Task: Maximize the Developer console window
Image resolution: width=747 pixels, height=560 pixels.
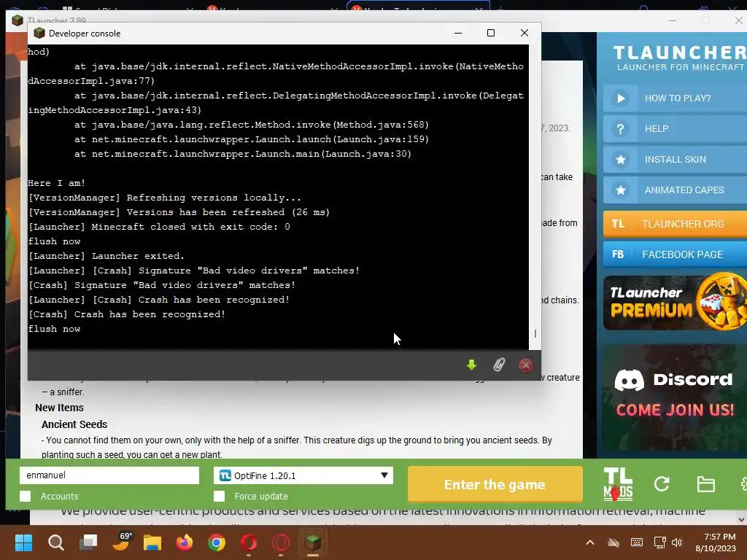Action: pyautogui.click(x=491, y=33)
